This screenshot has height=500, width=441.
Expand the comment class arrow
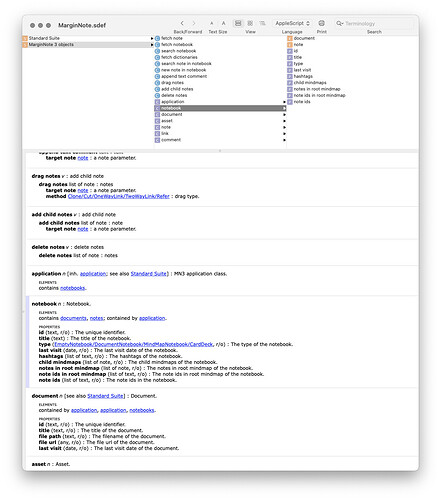pyautogui.click(x=284, y=140)
